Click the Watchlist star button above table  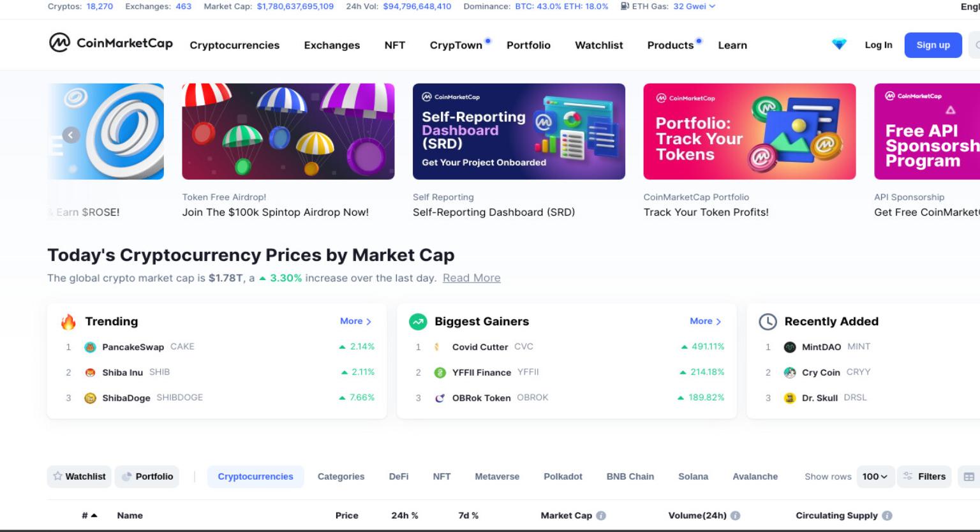click(x=79, y=477)
